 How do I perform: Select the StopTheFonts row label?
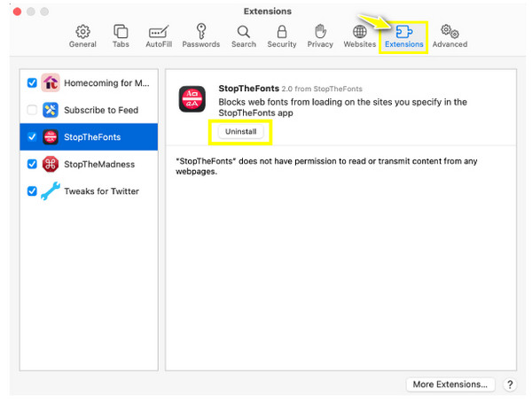pyautogui.click(x=92, y=137)
